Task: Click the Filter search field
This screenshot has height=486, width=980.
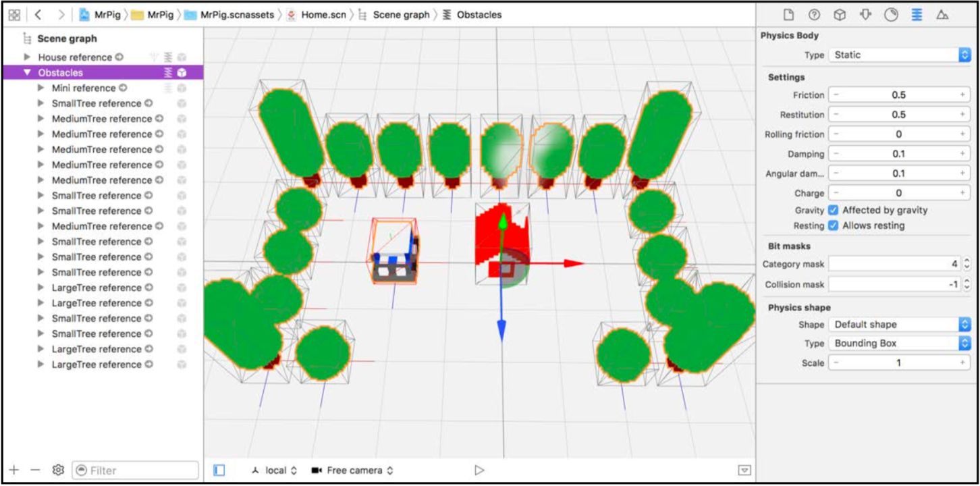Action: (135, 470)
